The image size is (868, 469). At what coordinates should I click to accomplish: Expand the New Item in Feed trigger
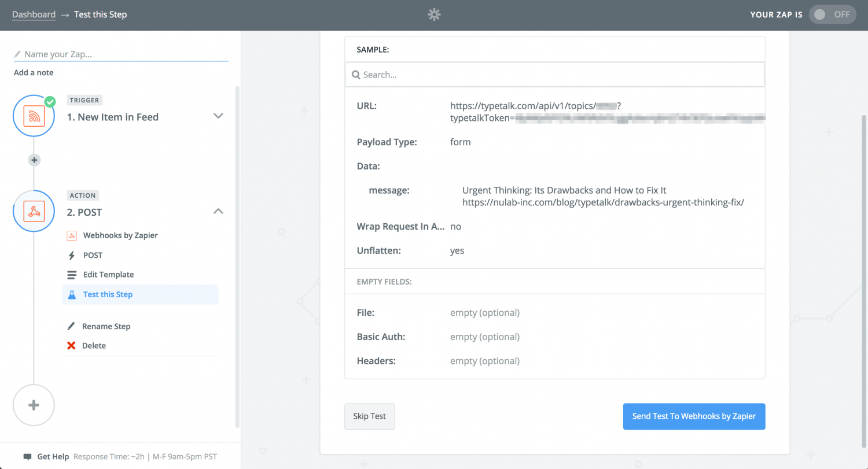[218, 116]
